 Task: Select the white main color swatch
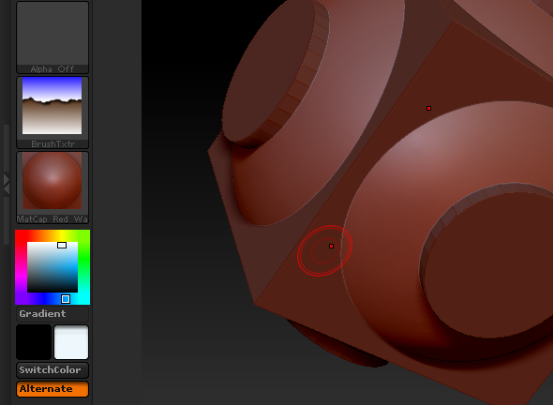tap(71, 342)
